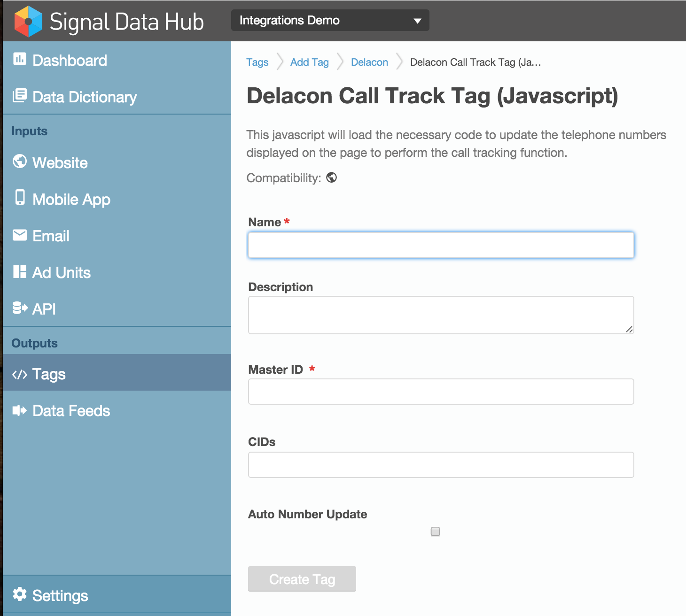Click the 'Description' field label

pyautogui.click(x=281, y=287)
